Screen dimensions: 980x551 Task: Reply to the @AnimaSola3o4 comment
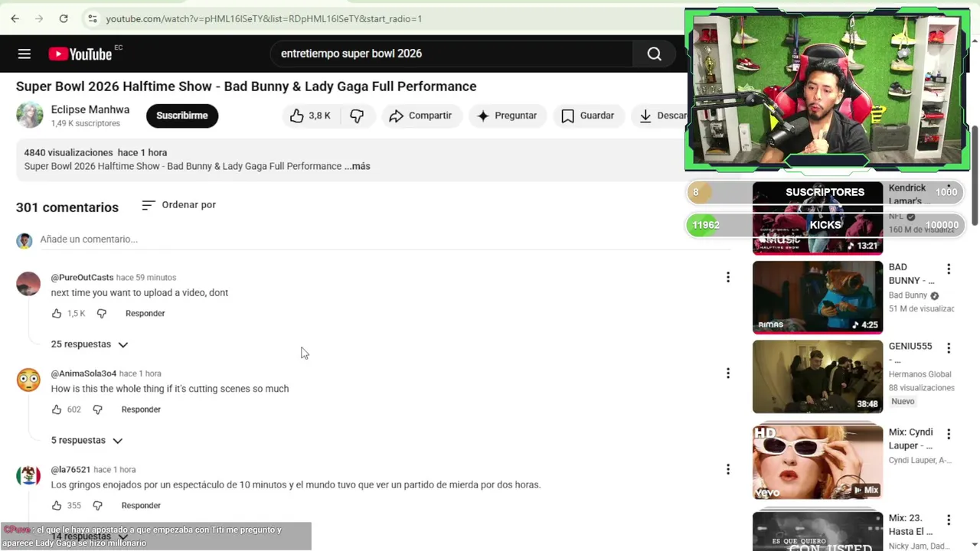pos(141,409)
